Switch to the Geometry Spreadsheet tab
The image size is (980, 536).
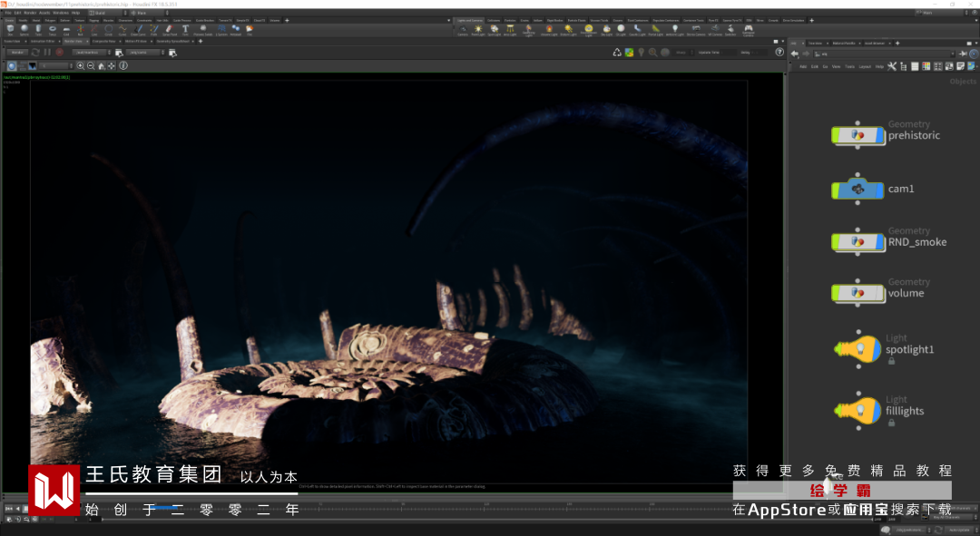[173, 41]
